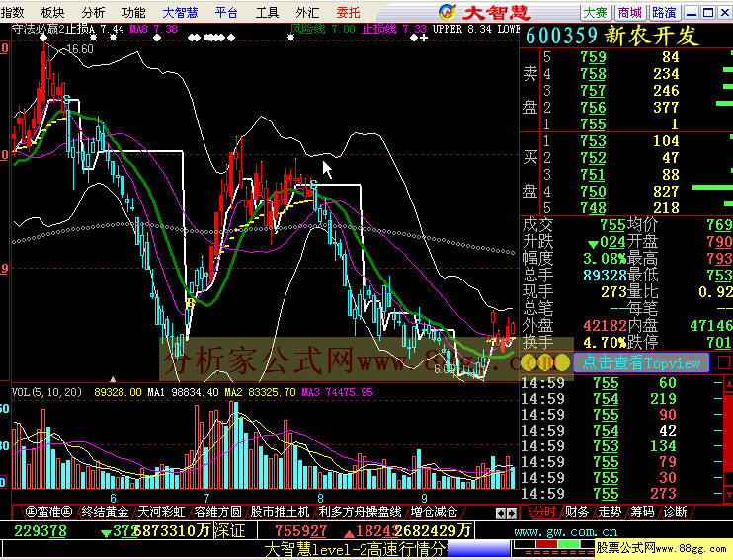Click the 守法必赢2止损A indicator label
This screenshot has width=733, height=560.
[52, 29]
